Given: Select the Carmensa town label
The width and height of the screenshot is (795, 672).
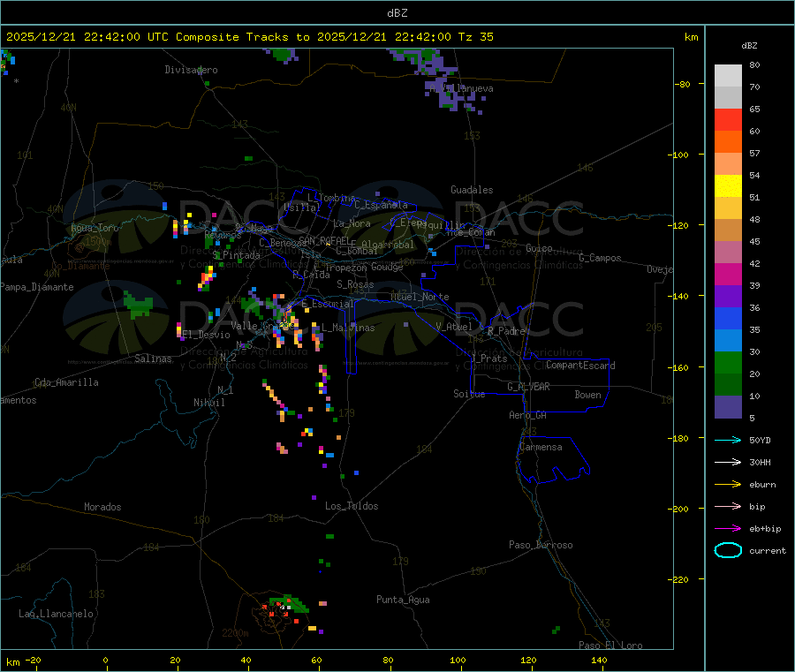Looking at the screenshot, I should coord(541,447).
